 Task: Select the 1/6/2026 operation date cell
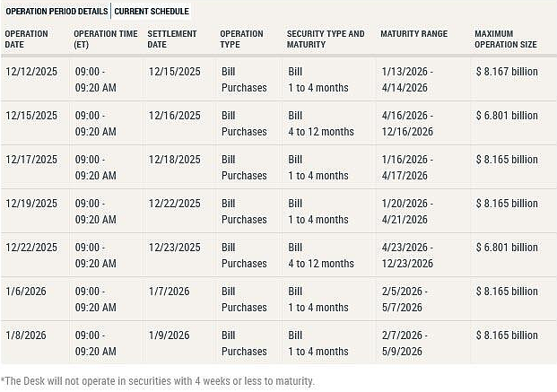[26, 292]
